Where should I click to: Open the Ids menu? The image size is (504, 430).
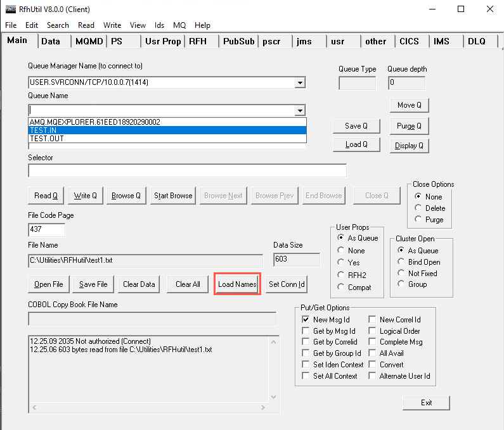(x=159, y=25)
